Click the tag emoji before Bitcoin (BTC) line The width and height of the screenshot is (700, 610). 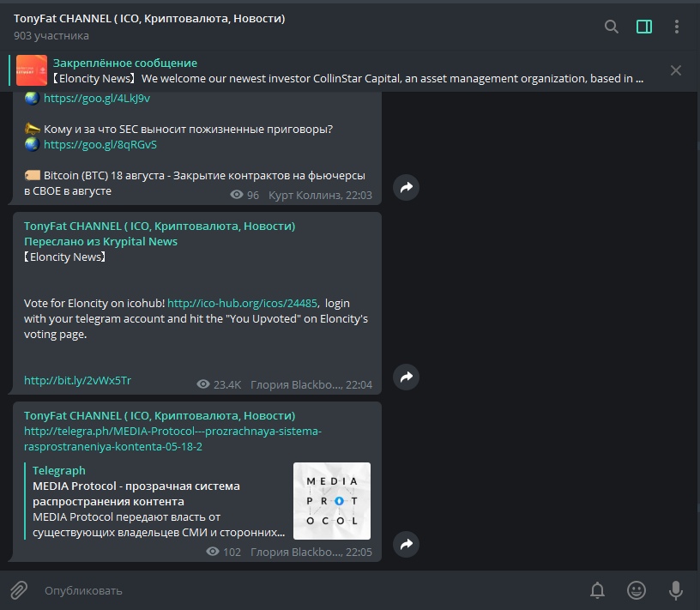pyautogui.click(x=32, y=175)
